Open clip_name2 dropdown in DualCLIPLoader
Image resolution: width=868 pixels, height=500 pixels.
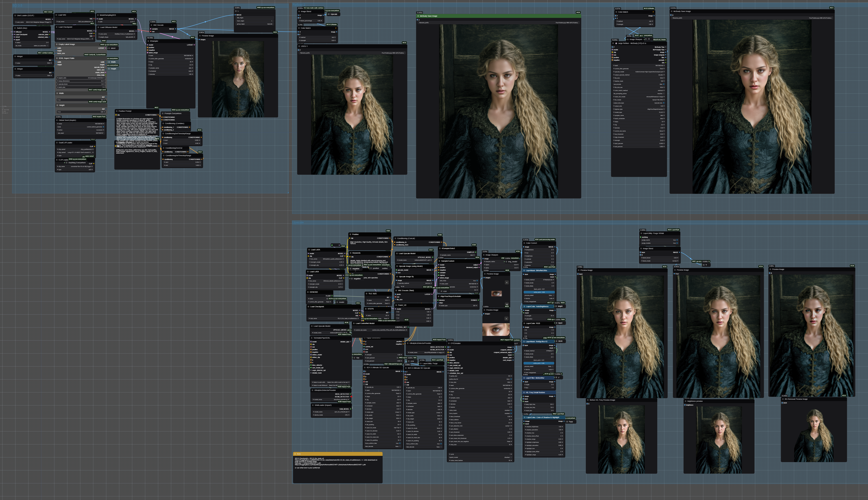click(x=76, y=153)
